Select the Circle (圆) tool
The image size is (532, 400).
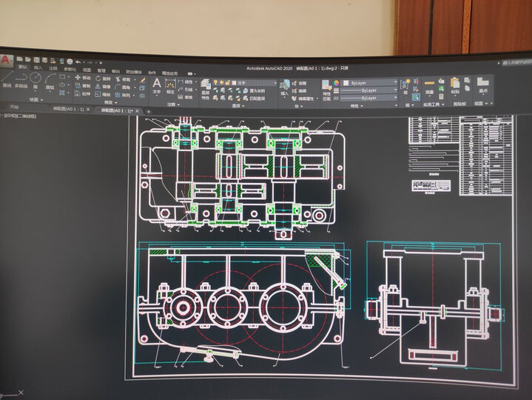point(34,78)
